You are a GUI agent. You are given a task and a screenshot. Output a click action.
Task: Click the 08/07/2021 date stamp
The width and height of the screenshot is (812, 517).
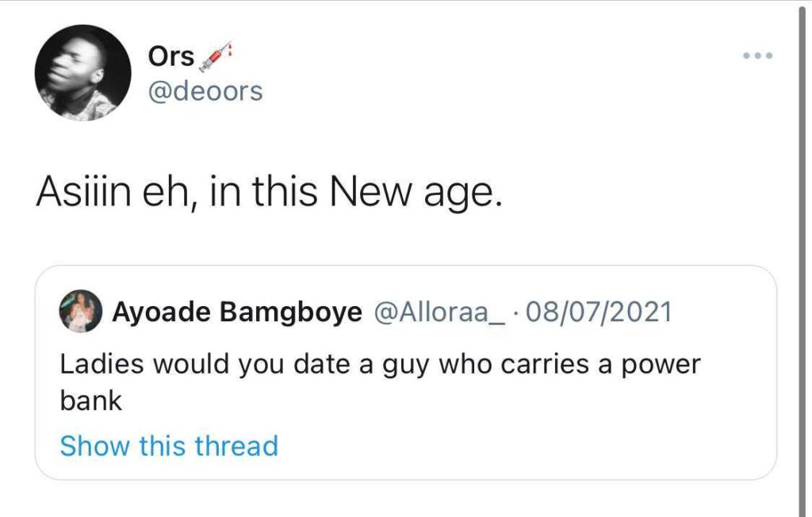click(x=598, y=312)
